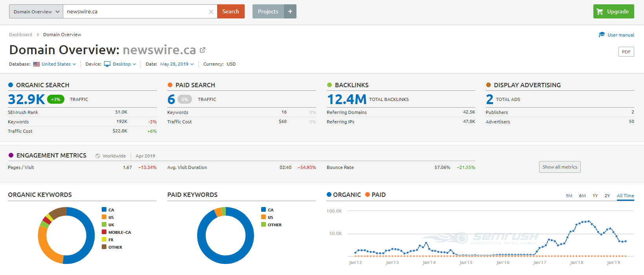644x275 pixels.
Task: Toggle the ORGANIC legend dot in chart
Action: coord(329,194)
